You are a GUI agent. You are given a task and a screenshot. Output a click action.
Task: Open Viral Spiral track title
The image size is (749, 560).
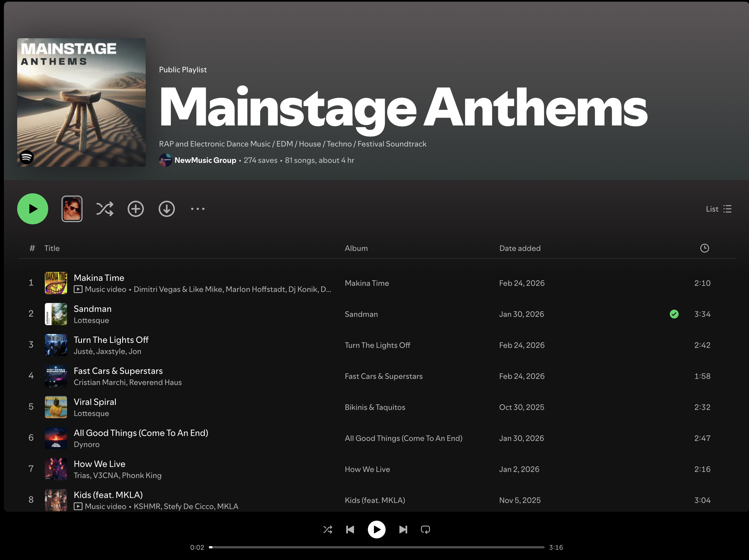[95, 402]
